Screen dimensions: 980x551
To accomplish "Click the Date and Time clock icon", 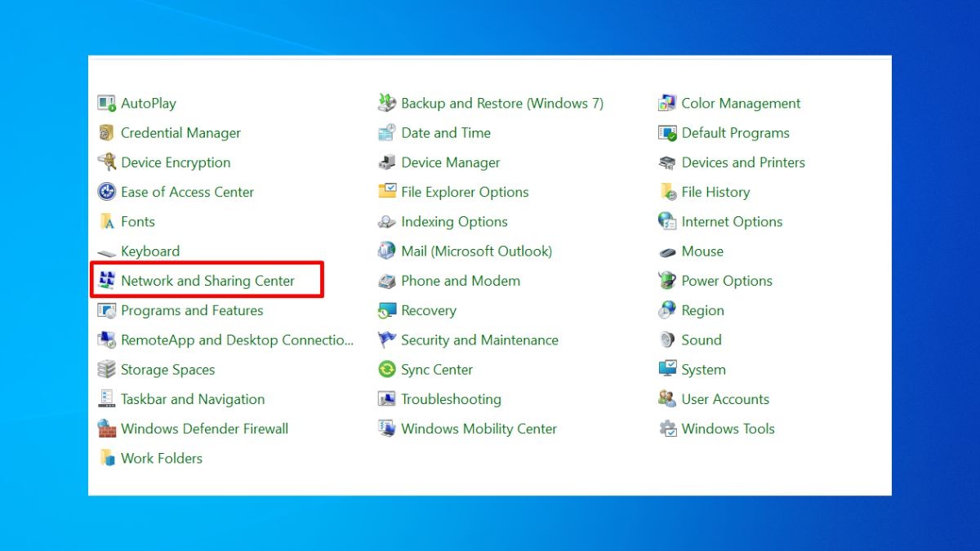I will click(387, 133).
